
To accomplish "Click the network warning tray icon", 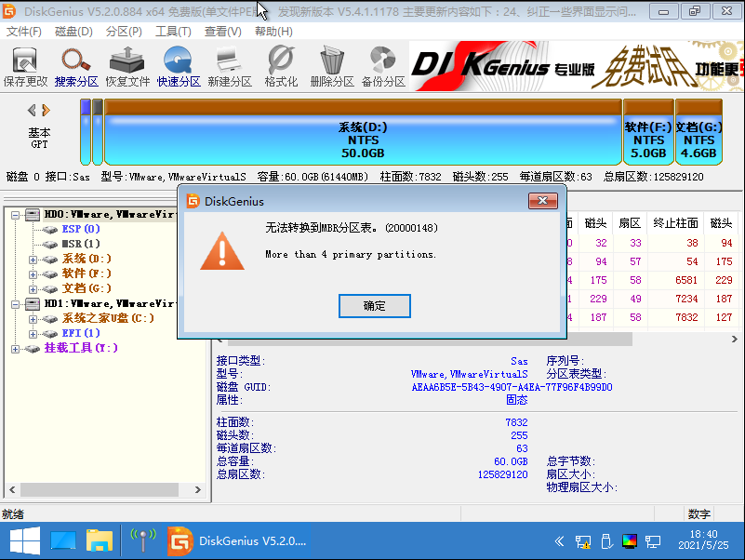I will (583, 541).
